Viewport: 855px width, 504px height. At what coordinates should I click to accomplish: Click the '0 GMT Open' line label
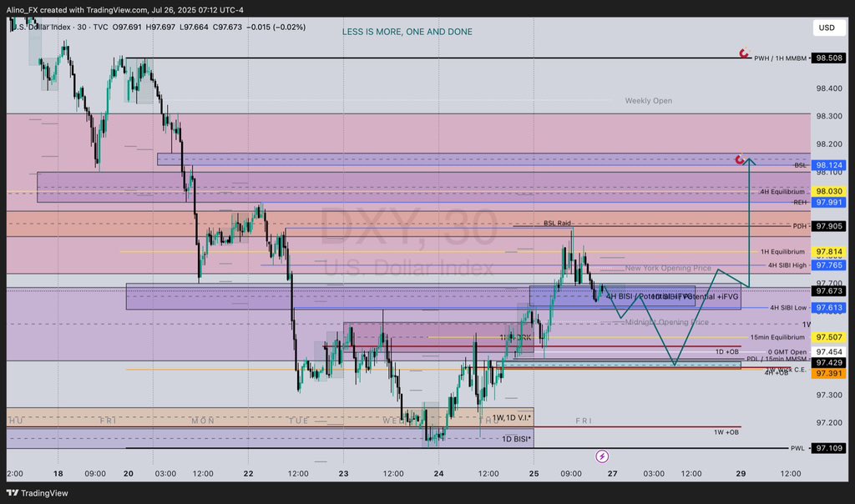click(787, 352)
